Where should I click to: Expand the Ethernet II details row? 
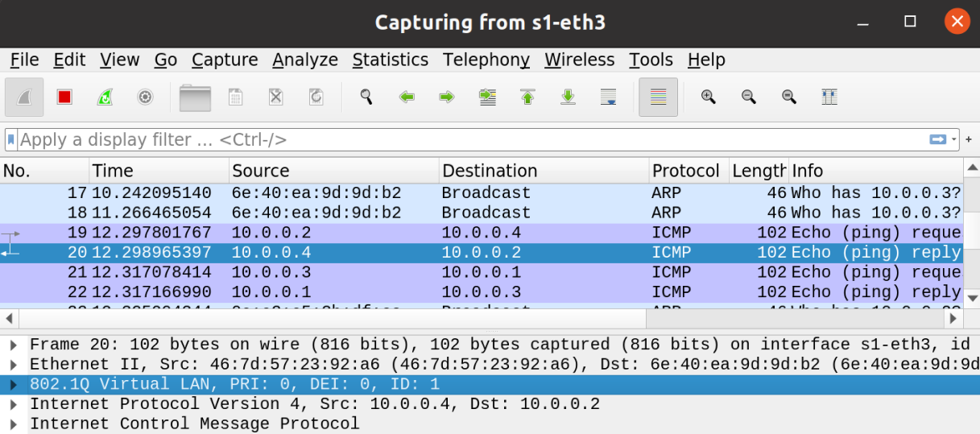point(14,364)
